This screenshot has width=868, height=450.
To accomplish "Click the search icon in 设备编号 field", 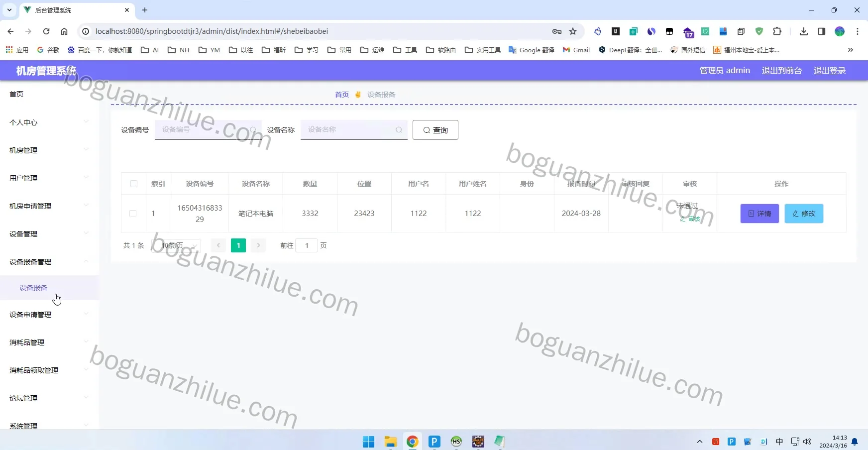I will (253, 129).
